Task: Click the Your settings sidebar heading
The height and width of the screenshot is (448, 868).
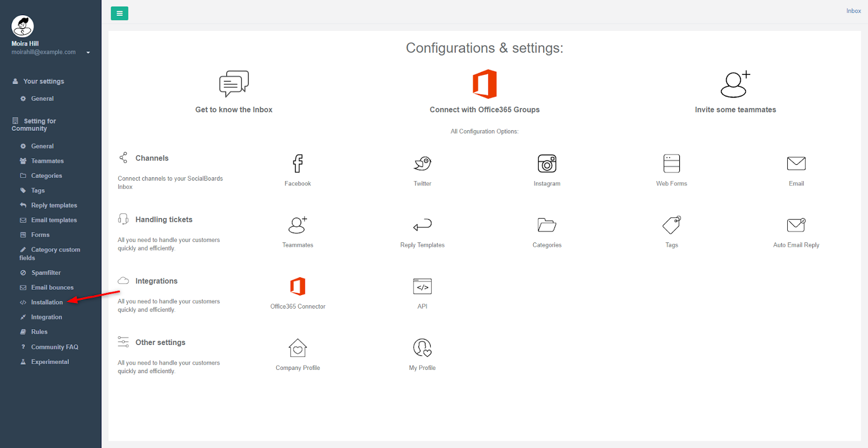Action: (x=43, y=81)
